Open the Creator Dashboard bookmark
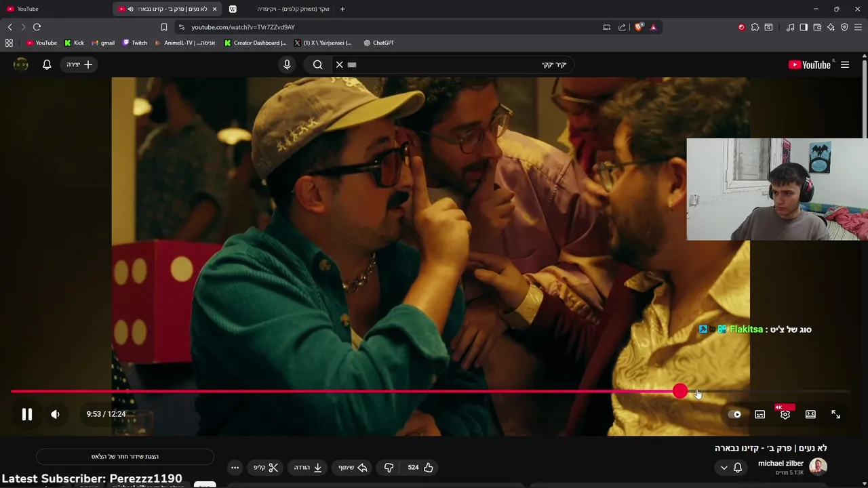The image size is (868, 488). 256,43
